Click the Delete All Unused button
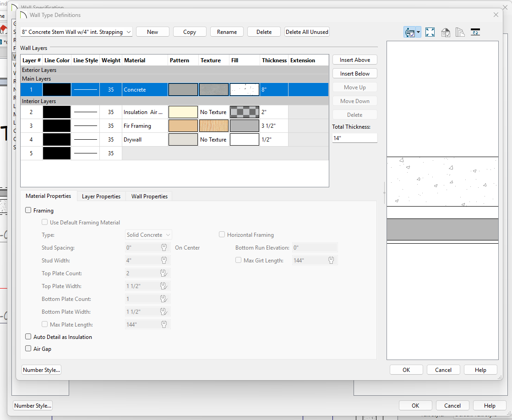 click(x=307, y=32)
